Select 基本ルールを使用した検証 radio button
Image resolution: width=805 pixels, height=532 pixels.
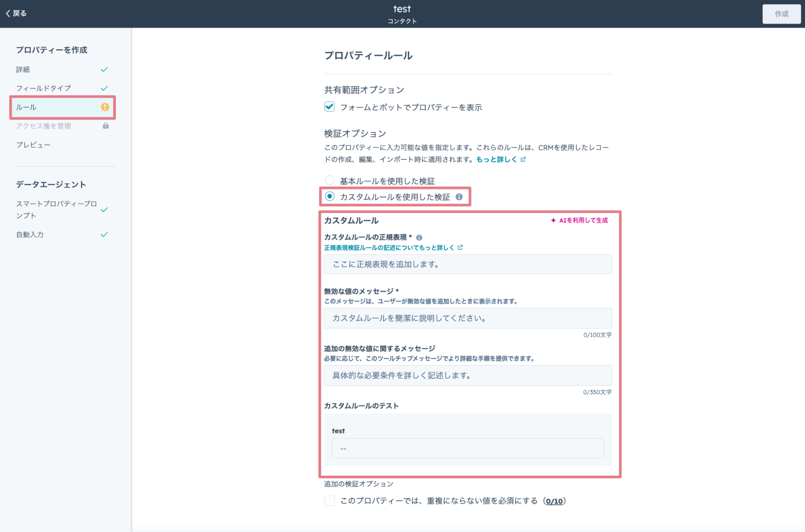tap(329, 180)
